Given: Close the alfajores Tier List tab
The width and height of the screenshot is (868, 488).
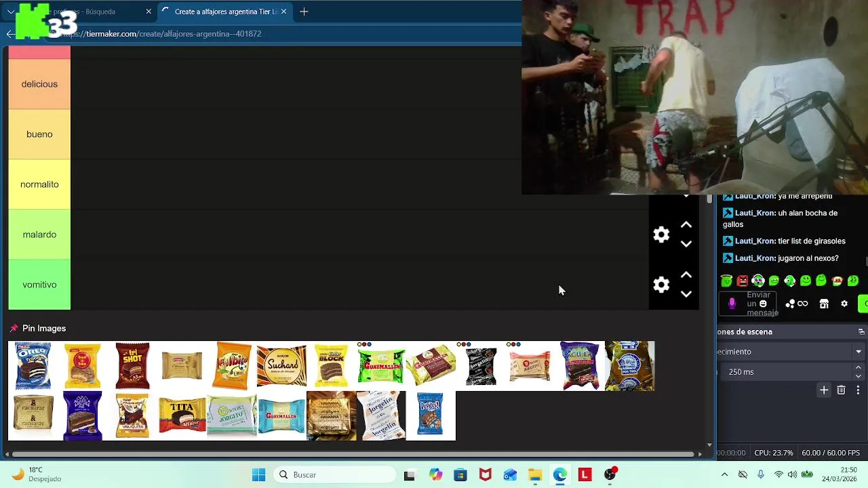Looking at the screenshot, I should pyautogui.click(x=283, y=12).
